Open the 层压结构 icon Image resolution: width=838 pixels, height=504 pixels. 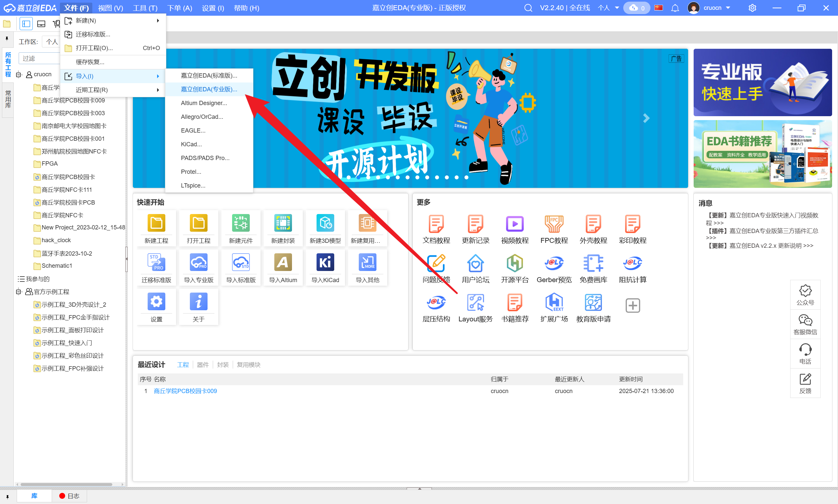coord(436,302)
